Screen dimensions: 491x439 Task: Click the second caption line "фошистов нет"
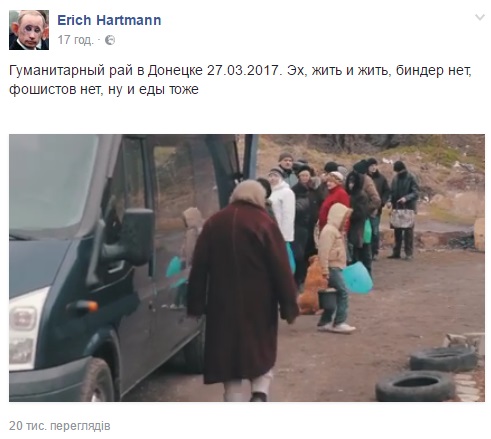click(x=104, y=89)
